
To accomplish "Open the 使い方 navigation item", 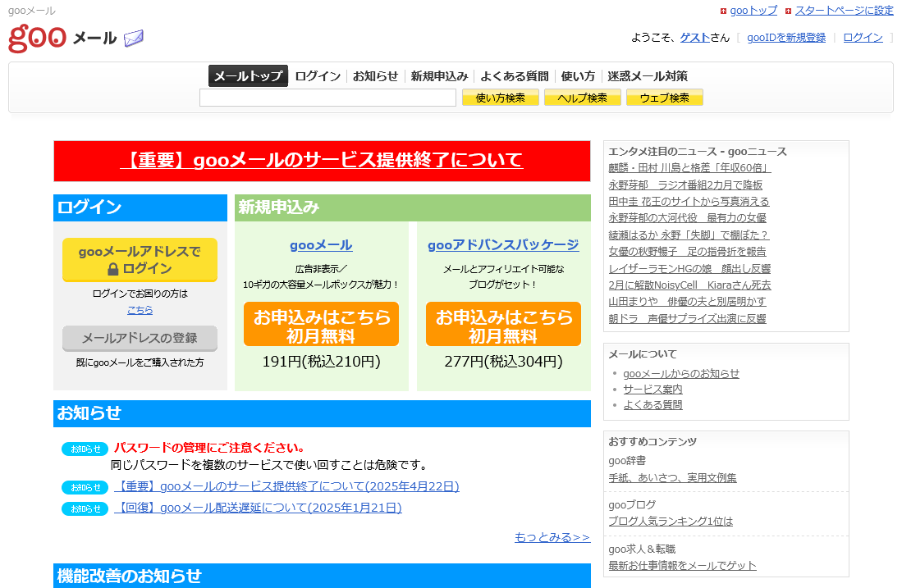I will pos(578,76).
